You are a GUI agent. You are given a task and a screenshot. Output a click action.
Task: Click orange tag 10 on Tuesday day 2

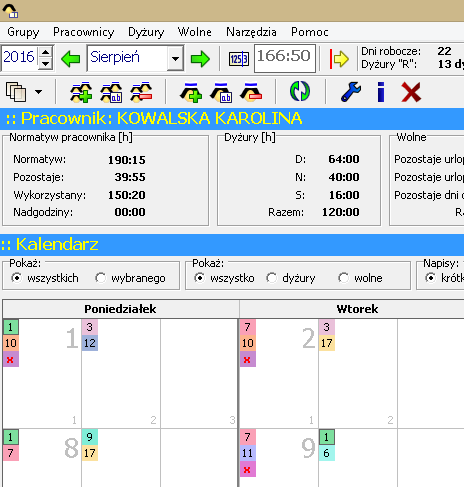pyautogui.click(x=248, y=343)
